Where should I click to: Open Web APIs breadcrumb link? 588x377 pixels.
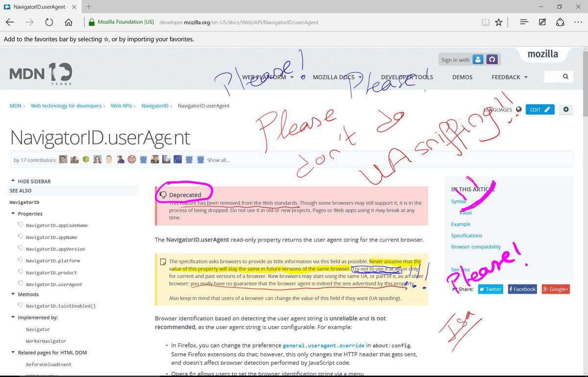122,105
